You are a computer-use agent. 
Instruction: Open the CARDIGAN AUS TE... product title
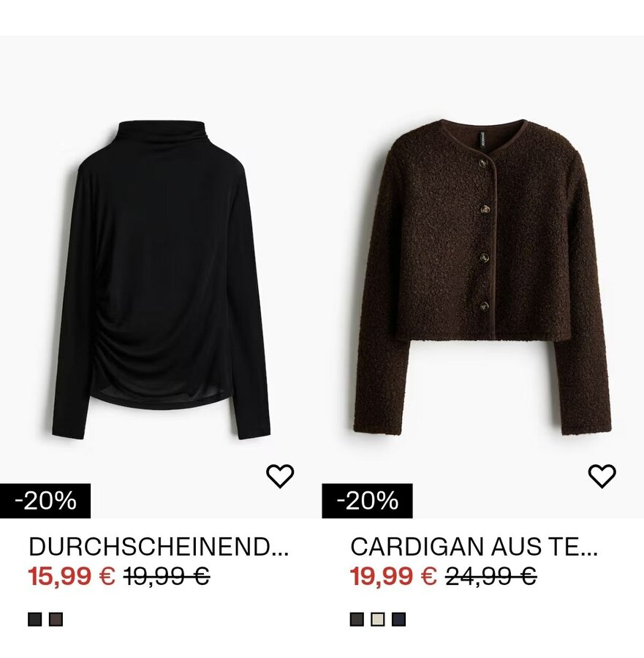coord(474,547)
